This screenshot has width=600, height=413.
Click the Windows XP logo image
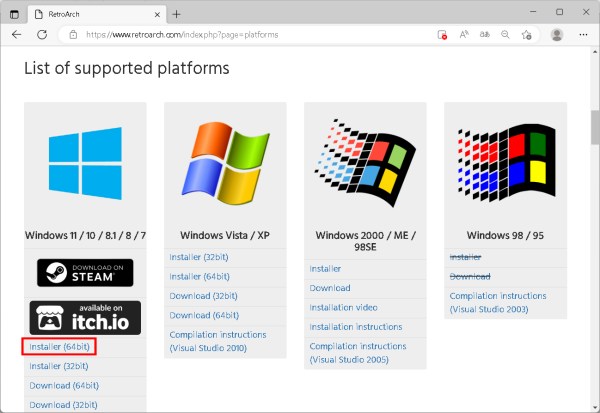[x=225, y=160]
